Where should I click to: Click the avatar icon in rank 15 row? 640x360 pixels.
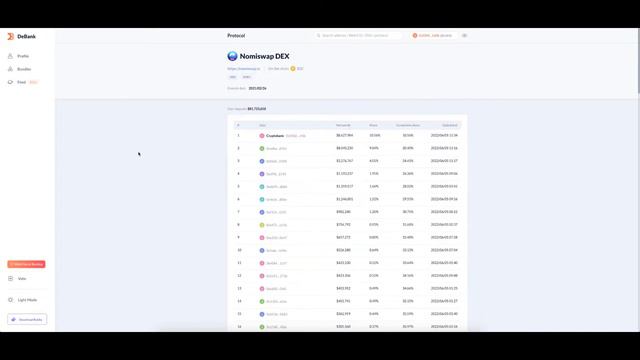tap(262, 314)
